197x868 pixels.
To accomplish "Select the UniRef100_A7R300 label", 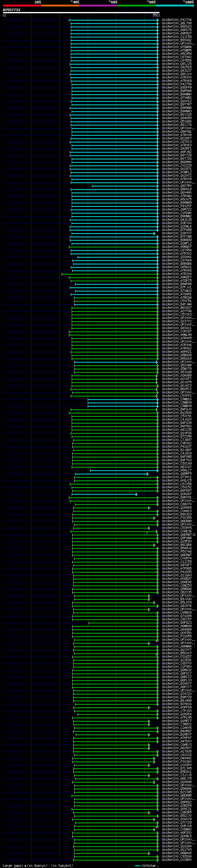I will [176, 78].
